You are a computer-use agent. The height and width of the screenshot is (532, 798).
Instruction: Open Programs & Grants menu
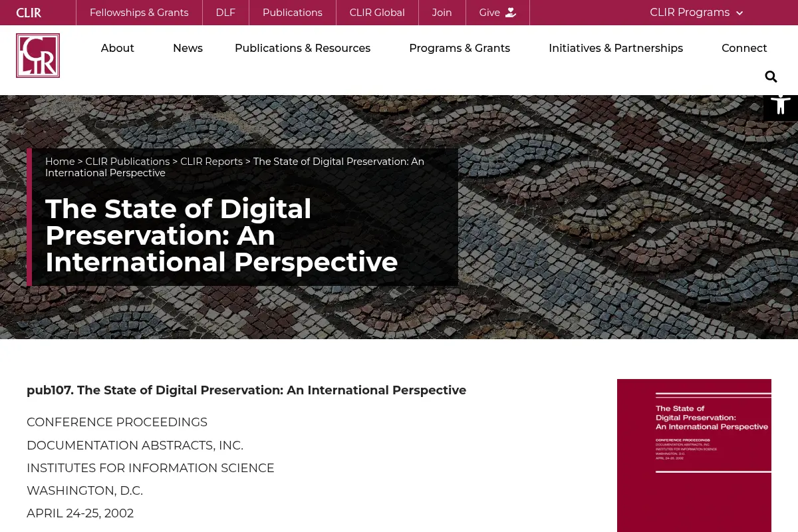460,48
